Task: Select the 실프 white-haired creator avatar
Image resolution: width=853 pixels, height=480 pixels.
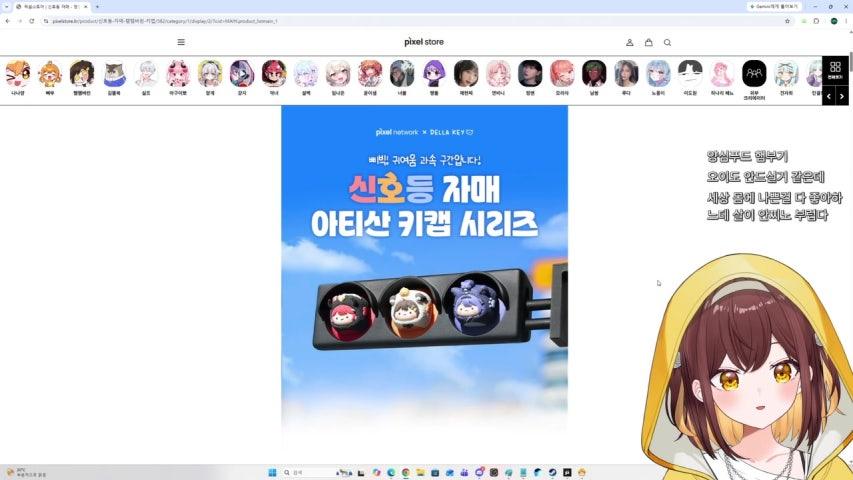Action: (146, 73)
